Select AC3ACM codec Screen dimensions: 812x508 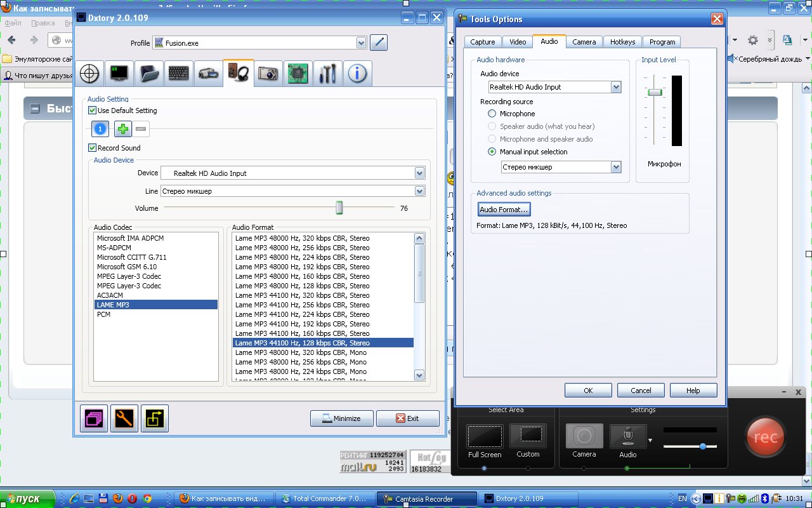155,295
